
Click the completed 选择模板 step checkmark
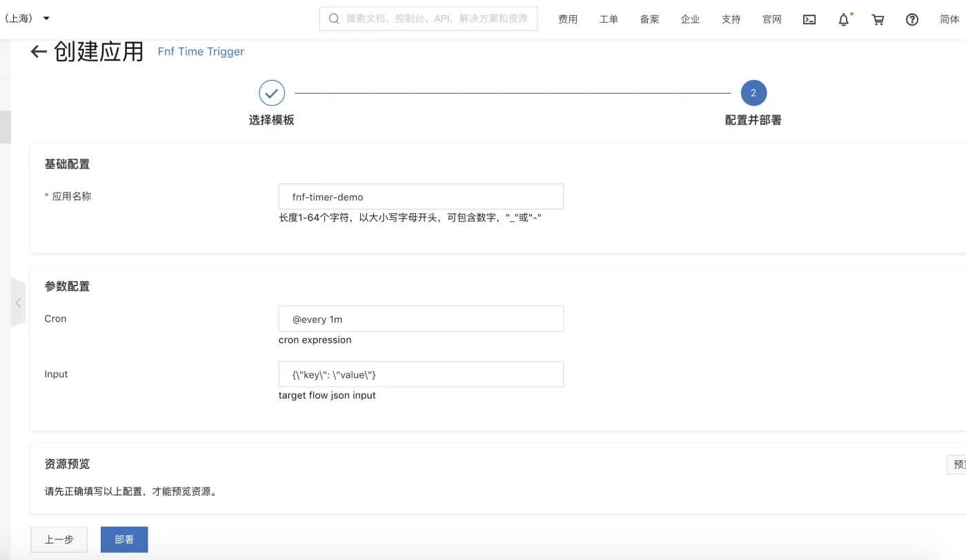point(272,93)
